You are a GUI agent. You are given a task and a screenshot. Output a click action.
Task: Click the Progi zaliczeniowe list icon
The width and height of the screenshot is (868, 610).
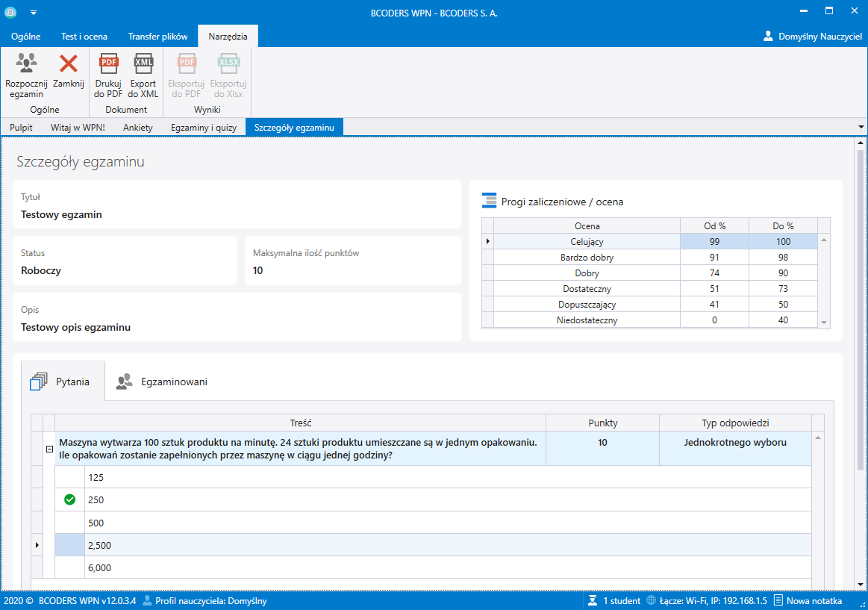(x=489, y=200)
